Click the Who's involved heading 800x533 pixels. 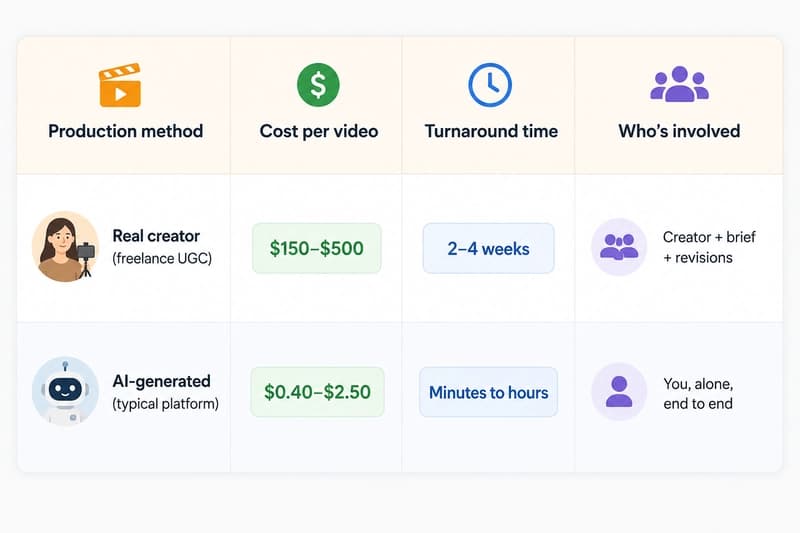[x=679, y=131]
